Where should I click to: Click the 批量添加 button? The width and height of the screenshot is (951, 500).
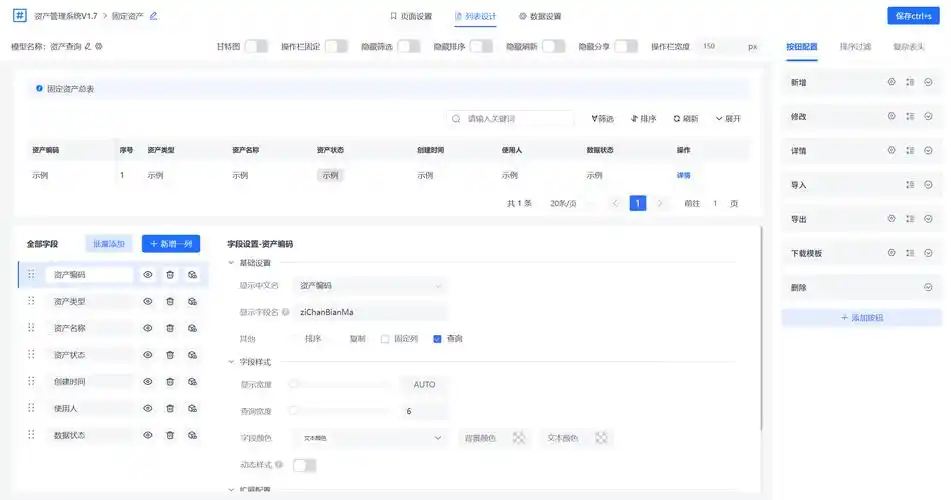point(109,244)
